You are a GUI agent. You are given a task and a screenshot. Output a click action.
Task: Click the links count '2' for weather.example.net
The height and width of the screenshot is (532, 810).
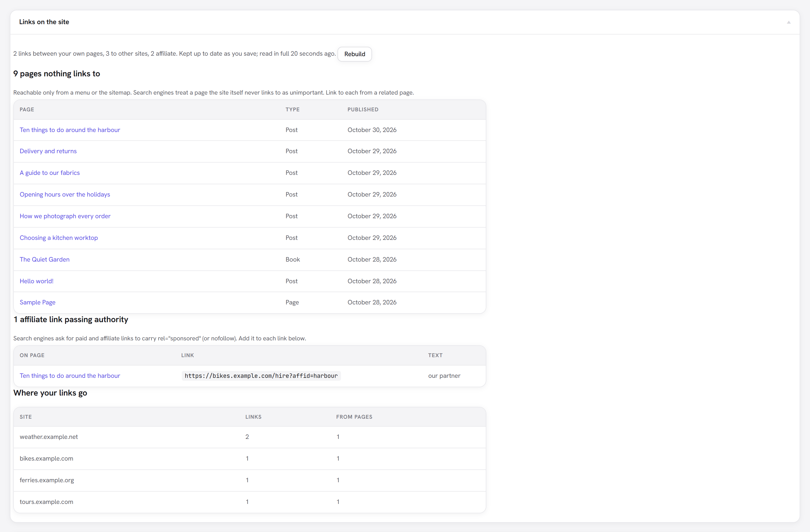pos(247,437)
